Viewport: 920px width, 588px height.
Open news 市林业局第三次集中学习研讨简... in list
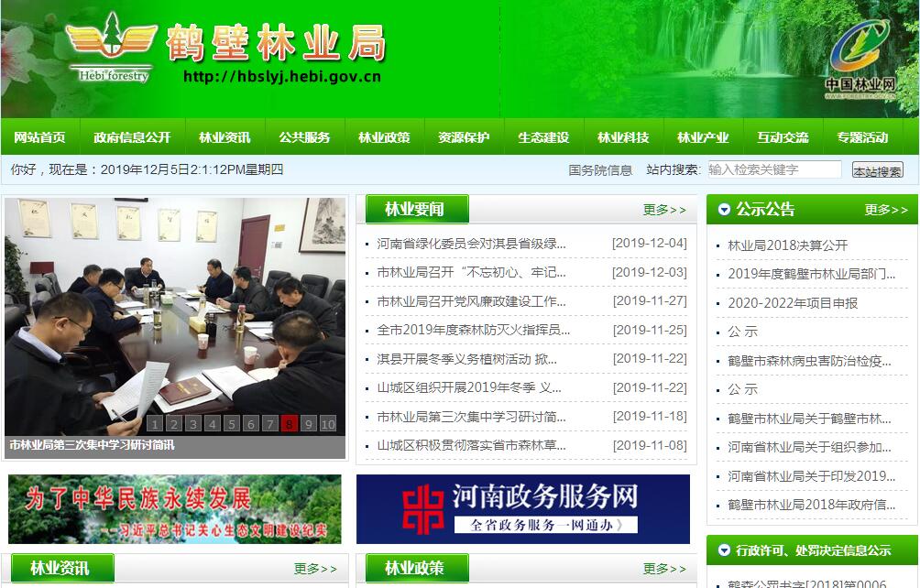(x=471, y=417)
